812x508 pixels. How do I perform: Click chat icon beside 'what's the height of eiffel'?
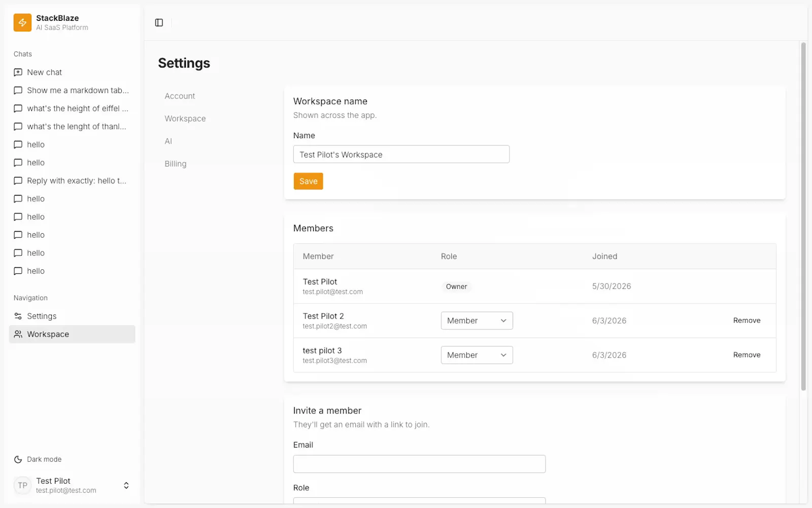(x=18, y=108)
